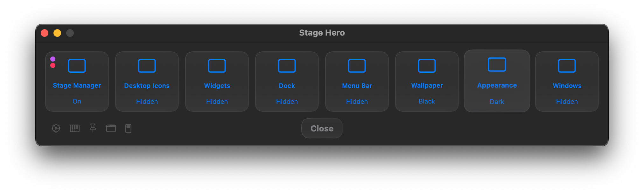Toggle Widgets Hidden state

pyautogui.click(x=217, y=102)
